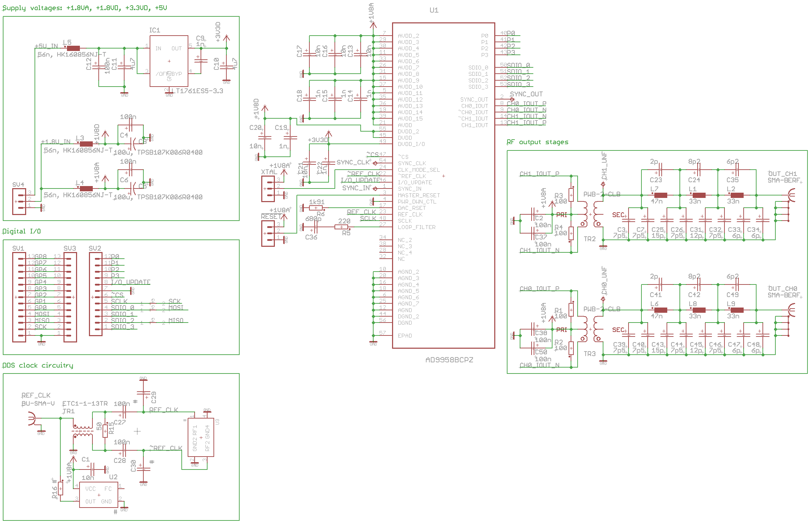Click the RESET jumper label
The image size is (812, 525).
point(271,216)
